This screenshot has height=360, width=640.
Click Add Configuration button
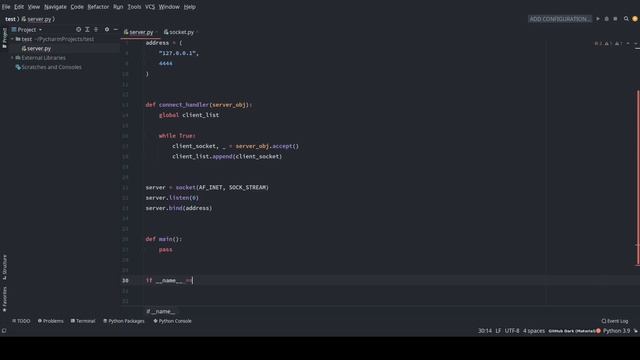click(559, 19)
